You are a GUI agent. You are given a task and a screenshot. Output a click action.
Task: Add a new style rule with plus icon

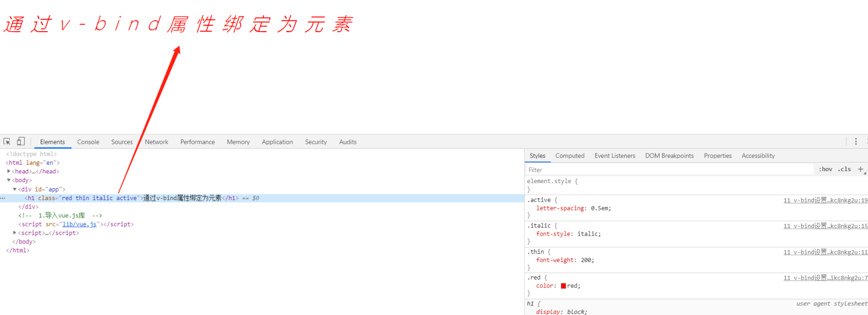[860, 169]
